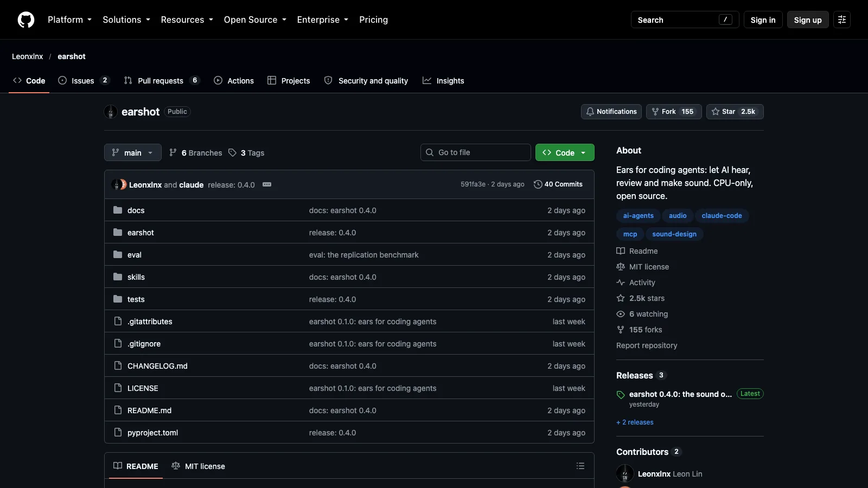The height and width of the screenshot is (488, 868).
Task: Select the mcp topic tag
Action: click(x=630, y=234)
